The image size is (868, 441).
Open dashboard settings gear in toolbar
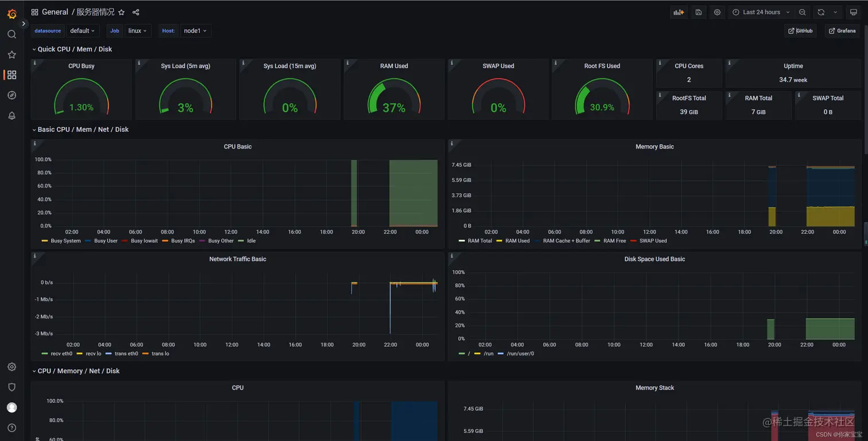point(717,12)
